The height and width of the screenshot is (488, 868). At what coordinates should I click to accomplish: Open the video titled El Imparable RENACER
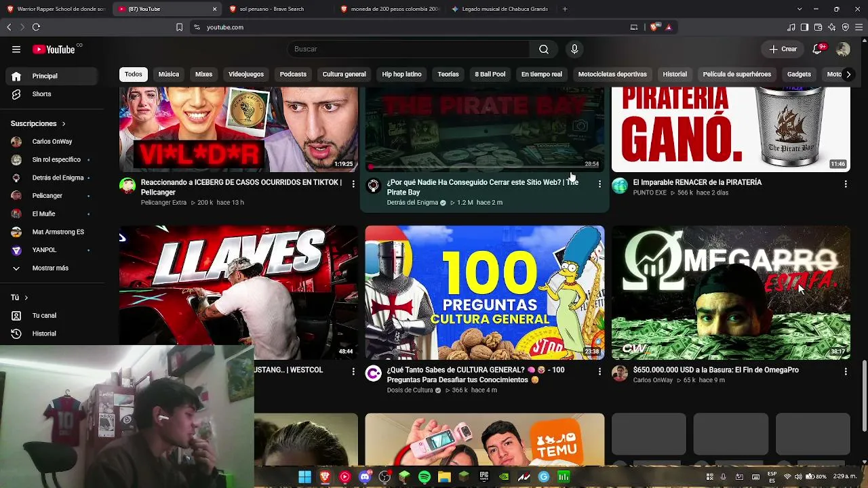pyautogui.click(x=697, y=182)
